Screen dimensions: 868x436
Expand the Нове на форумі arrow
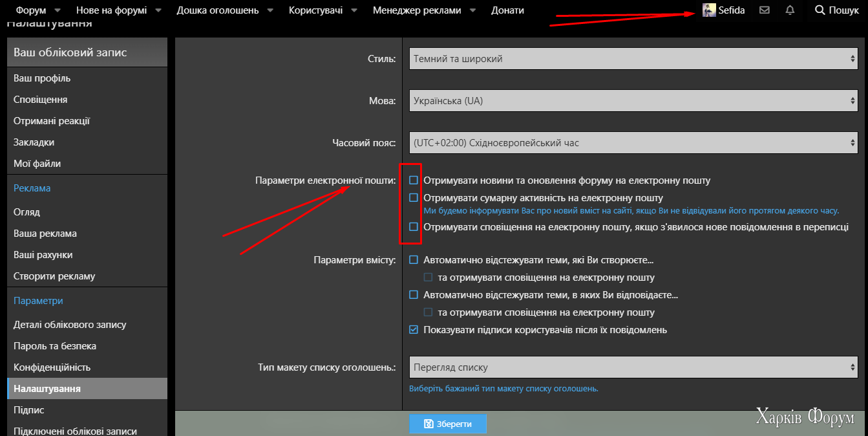(158, 10)
